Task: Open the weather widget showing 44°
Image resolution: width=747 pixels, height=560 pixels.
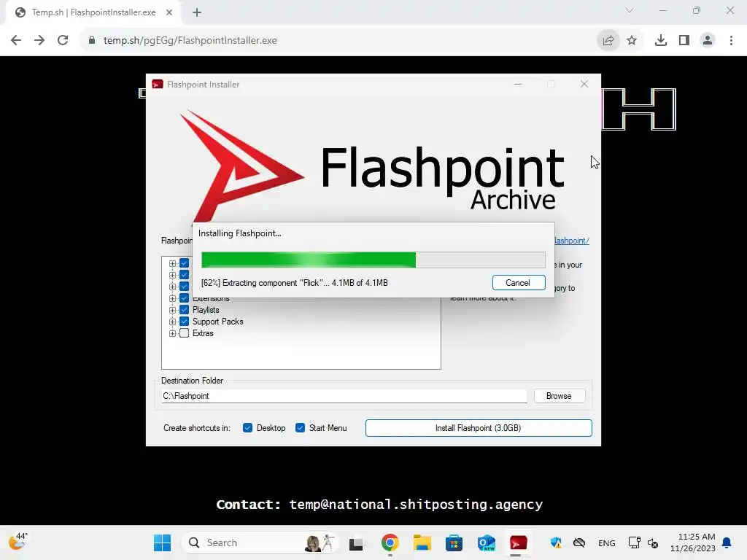Action: [x=18, y=542]
